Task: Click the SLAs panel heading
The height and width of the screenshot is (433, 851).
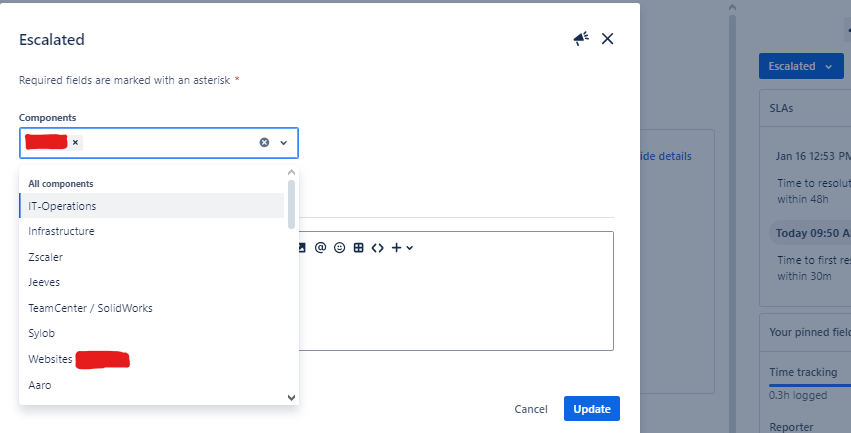Action: (781, 108)
